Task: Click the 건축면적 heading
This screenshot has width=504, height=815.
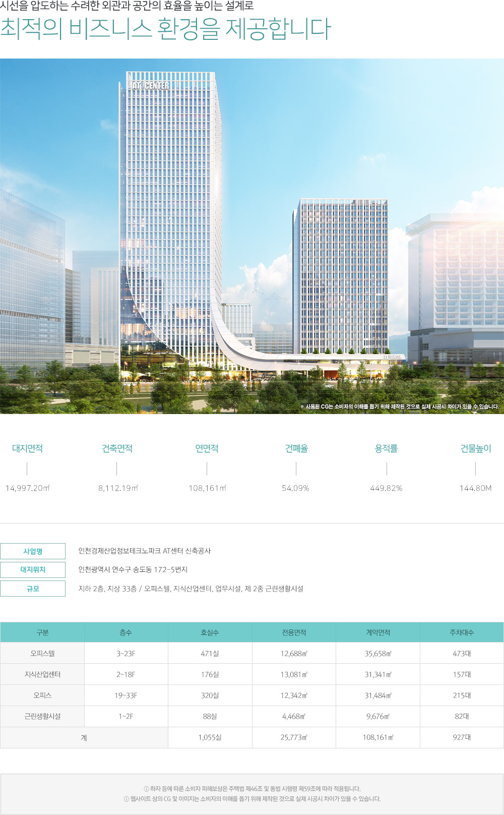Action: [x=117, y=448]
